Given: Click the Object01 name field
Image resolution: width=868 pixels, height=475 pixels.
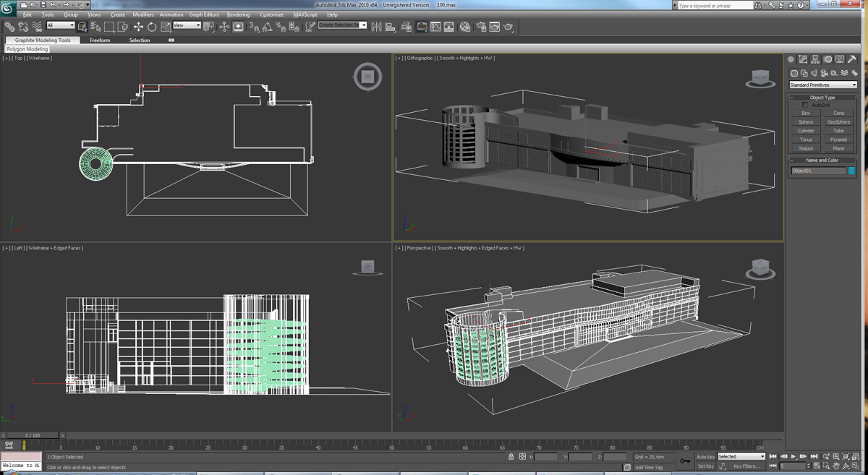Looking at the screenshot, I should [x=817, y=171].
